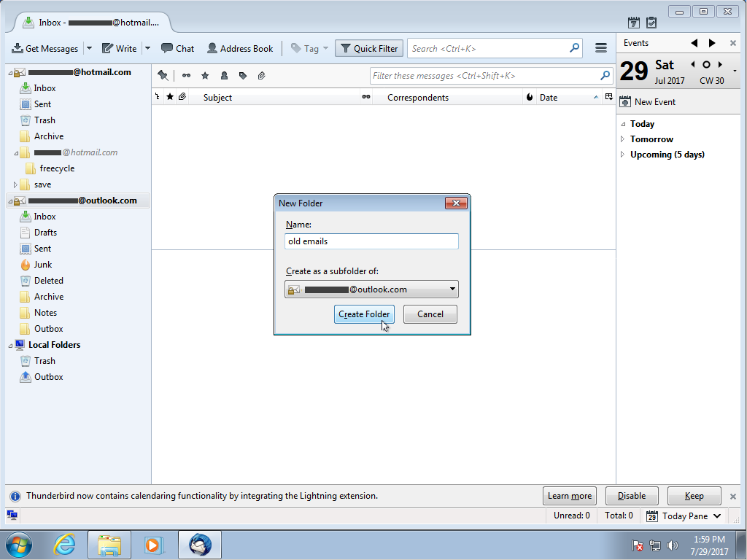Click the Get Messages button

point(45,49)
